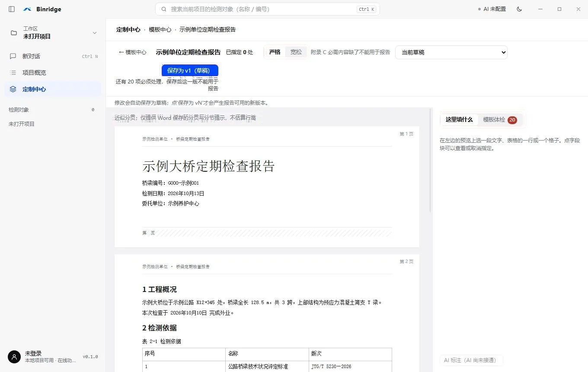Select the 委托单位：示例养护中心 line

click(171, 203)
